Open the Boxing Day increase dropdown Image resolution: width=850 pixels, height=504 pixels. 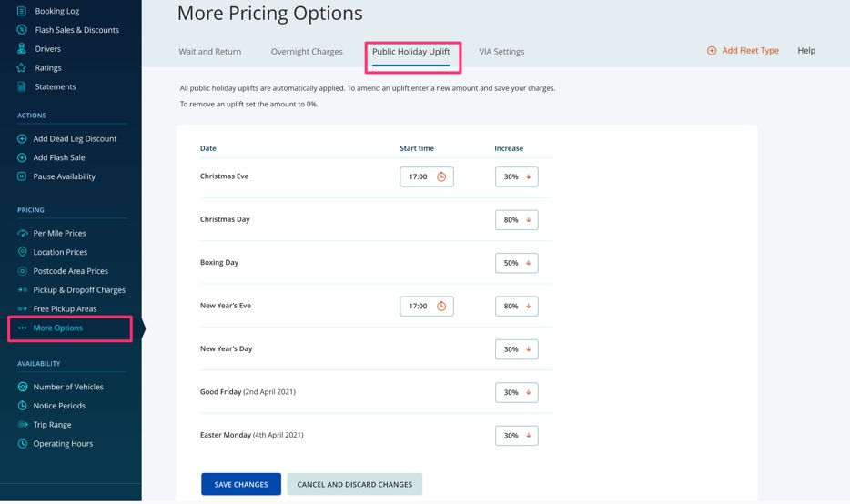517,263
